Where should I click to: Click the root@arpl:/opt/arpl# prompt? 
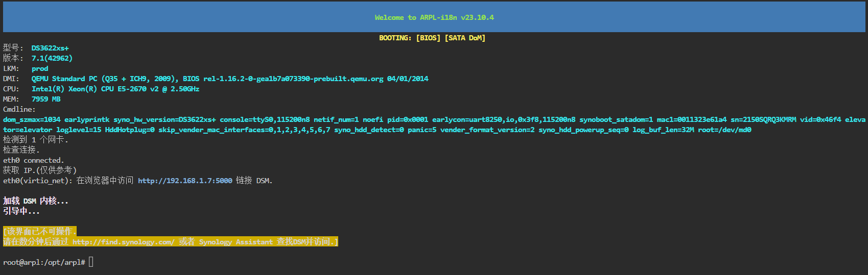coord(44,262)
